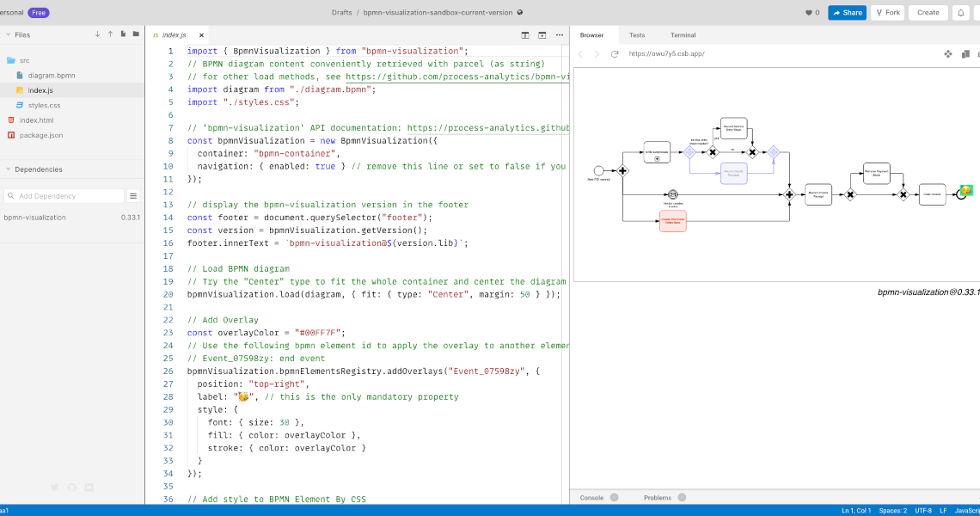Click the GitHub icon at bottom left
Image resolution: width=980 pixels, height=516 pixels.
(x=71, y=487)
